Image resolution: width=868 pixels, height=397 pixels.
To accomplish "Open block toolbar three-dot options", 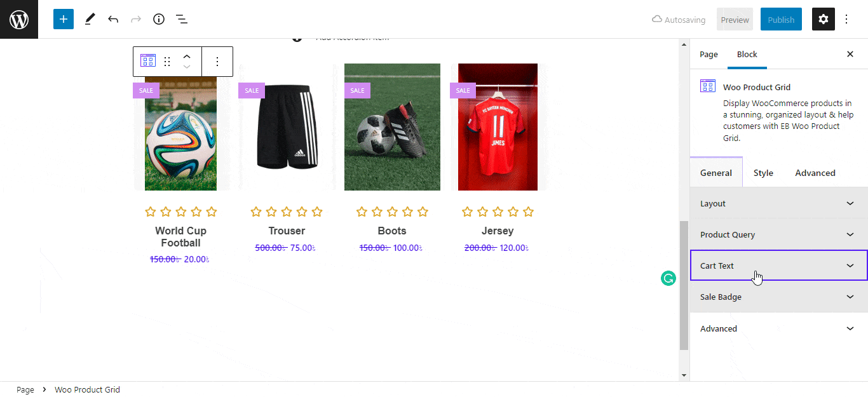I will (217, 62).
